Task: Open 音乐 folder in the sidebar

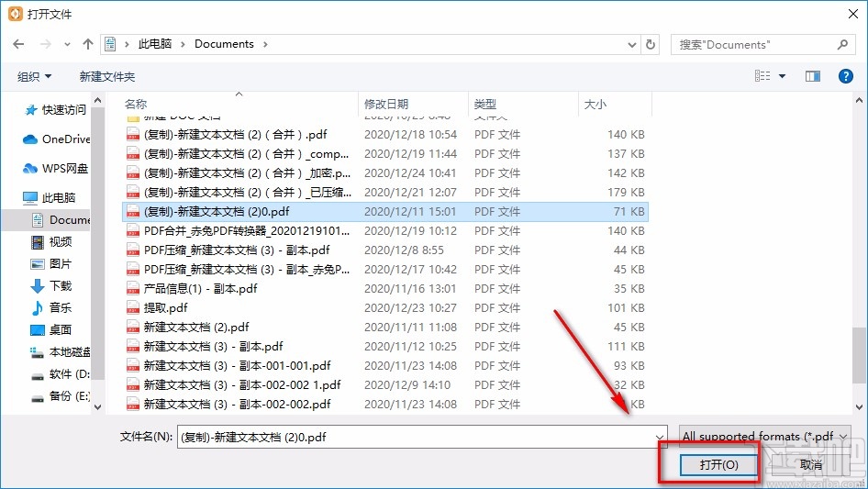Action: click(x=51, y=307)
